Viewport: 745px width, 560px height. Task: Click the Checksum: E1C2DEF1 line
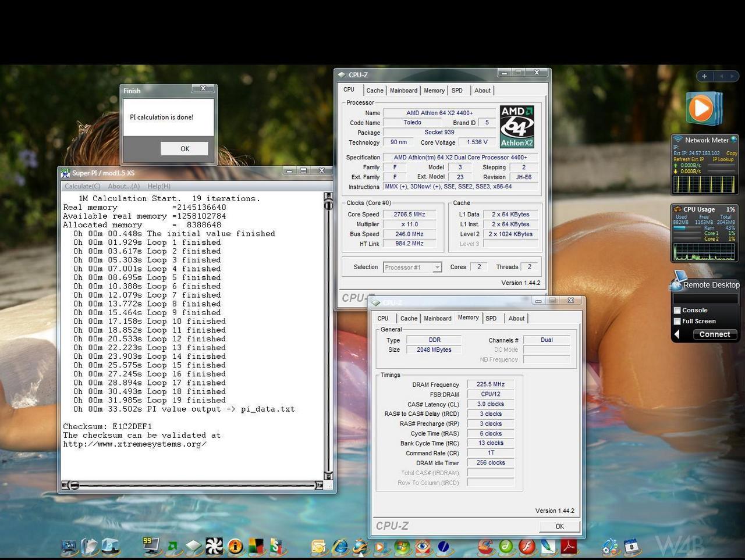pos(108,427)
